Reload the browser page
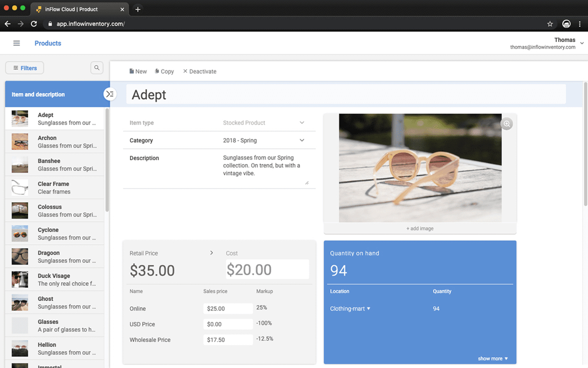This screenshot has height=368, width=588. coord(34,24)
